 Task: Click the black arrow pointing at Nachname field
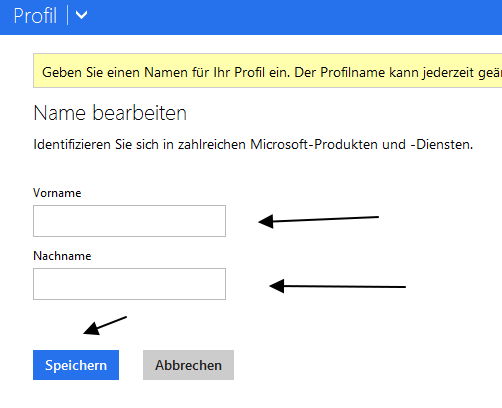(x=337, y=286)
